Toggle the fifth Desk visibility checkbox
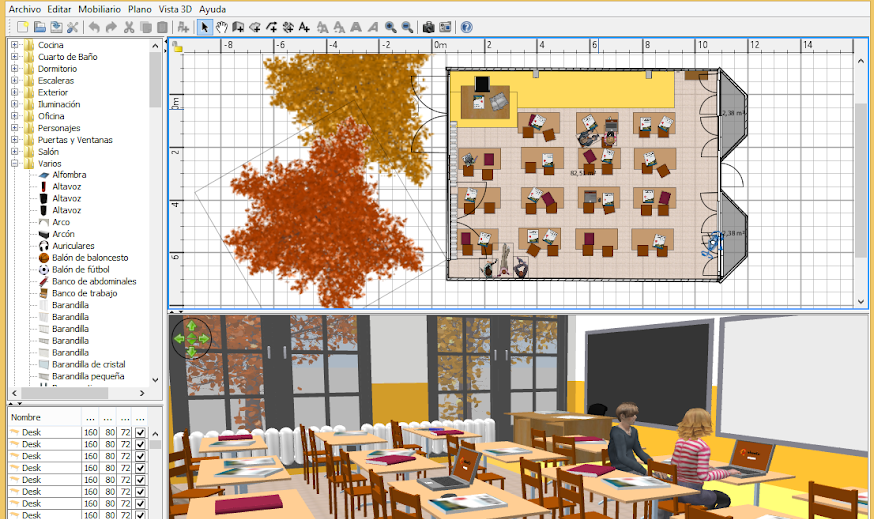The image size is (874, 519). point(140,480)
